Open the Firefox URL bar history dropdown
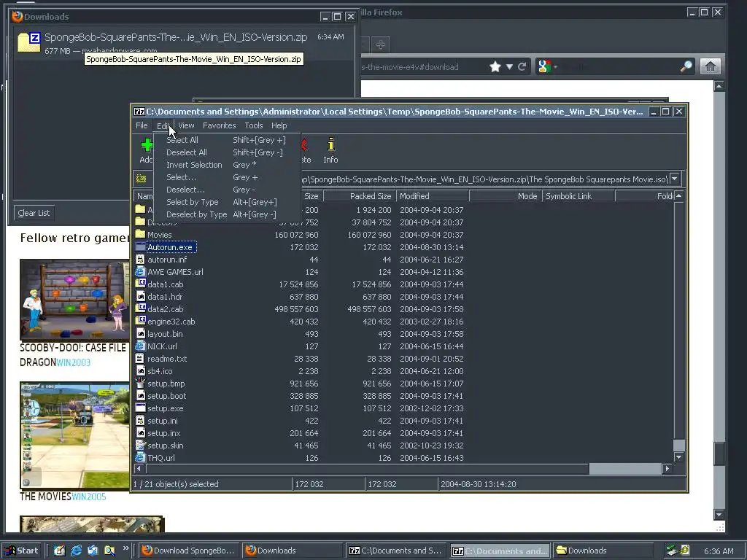The image size is (747, 560). tap(509, 66)
